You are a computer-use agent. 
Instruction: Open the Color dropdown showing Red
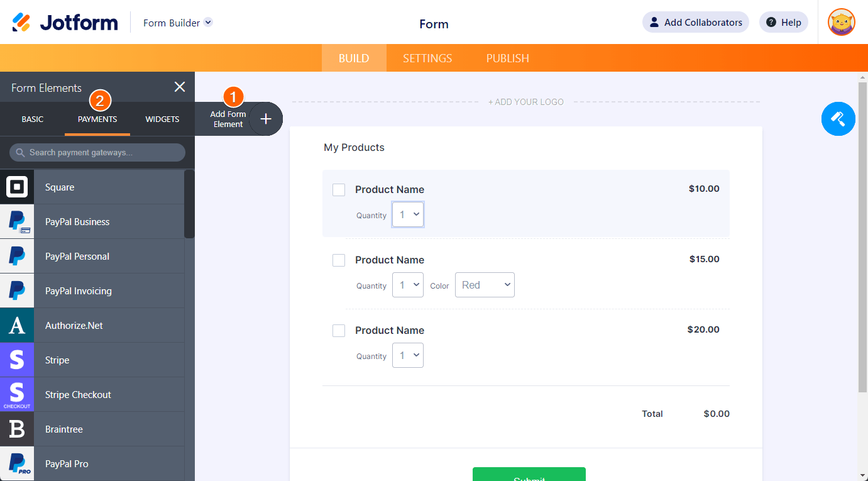click(x=485, y=285)
